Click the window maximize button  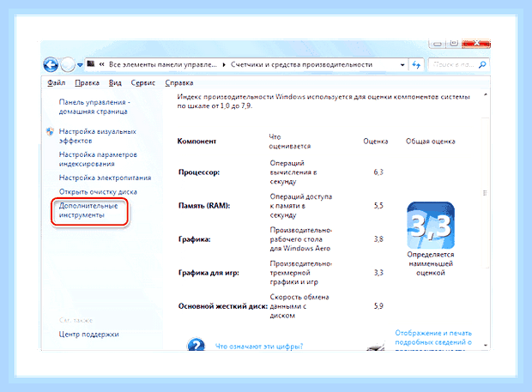pos(454,44)
